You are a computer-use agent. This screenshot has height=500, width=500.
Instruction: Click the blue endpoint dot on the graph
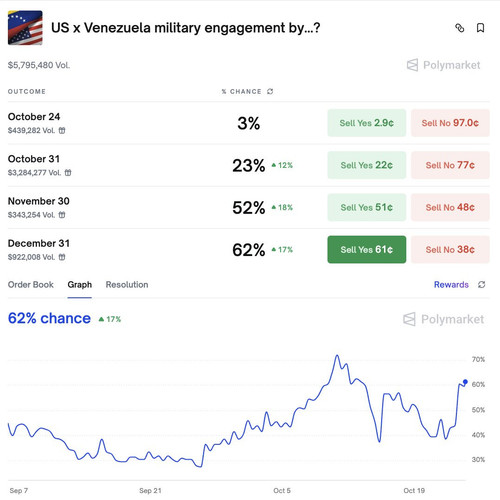(465, 382)
